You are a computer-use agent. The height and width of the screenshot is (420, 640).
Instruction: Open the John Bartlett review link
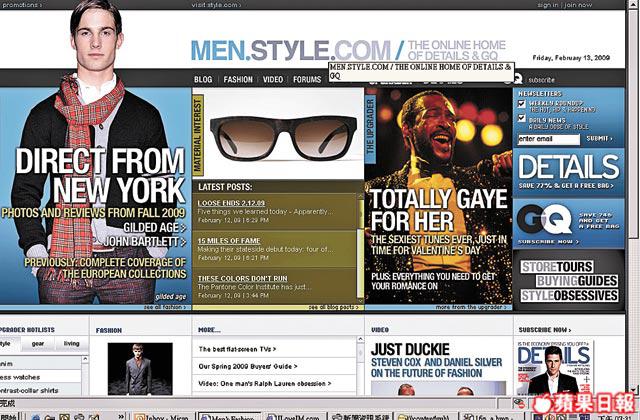144,242
